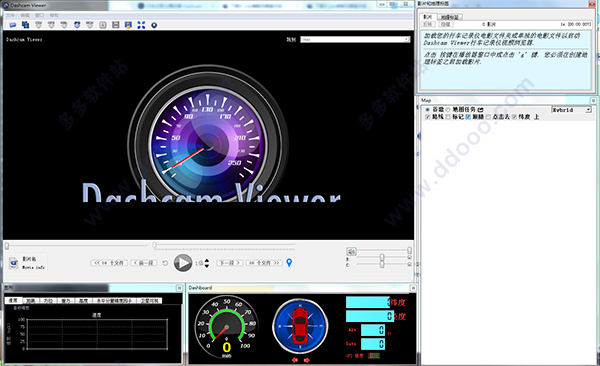Click the KML export toolbar icon
600x366 pixels.
64,25
